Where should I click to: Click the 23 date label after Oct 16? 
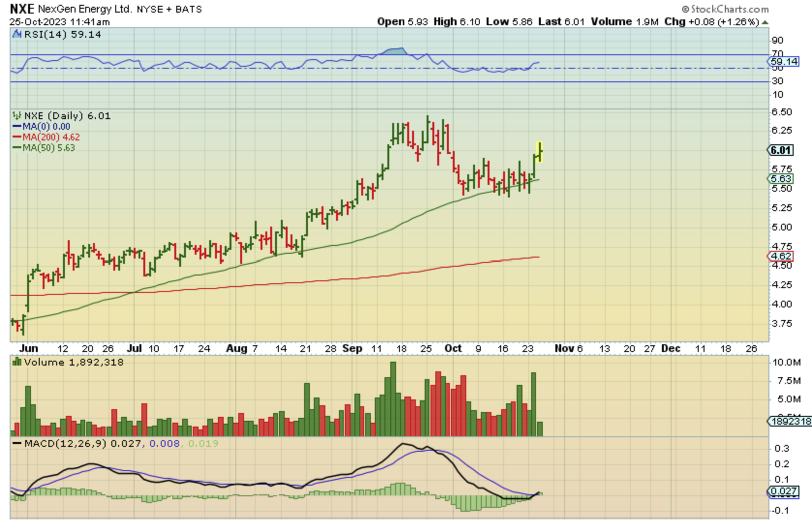click(528, 349)
